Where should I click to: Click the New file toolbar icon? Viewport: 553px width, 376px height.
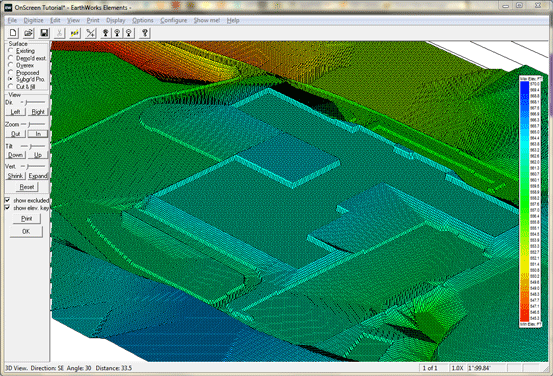click(13, 33)
